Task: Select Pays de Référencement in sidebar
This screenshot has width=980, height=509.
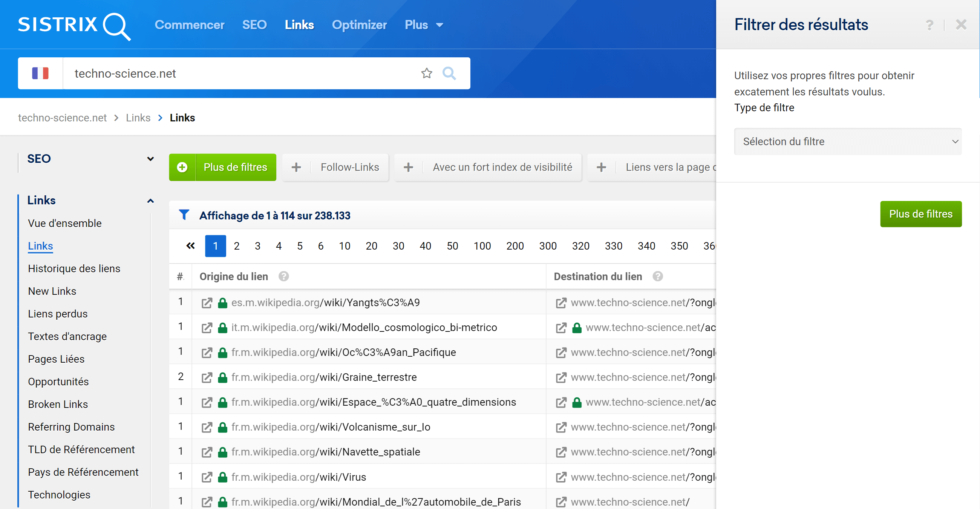Action: pos(83,472)
